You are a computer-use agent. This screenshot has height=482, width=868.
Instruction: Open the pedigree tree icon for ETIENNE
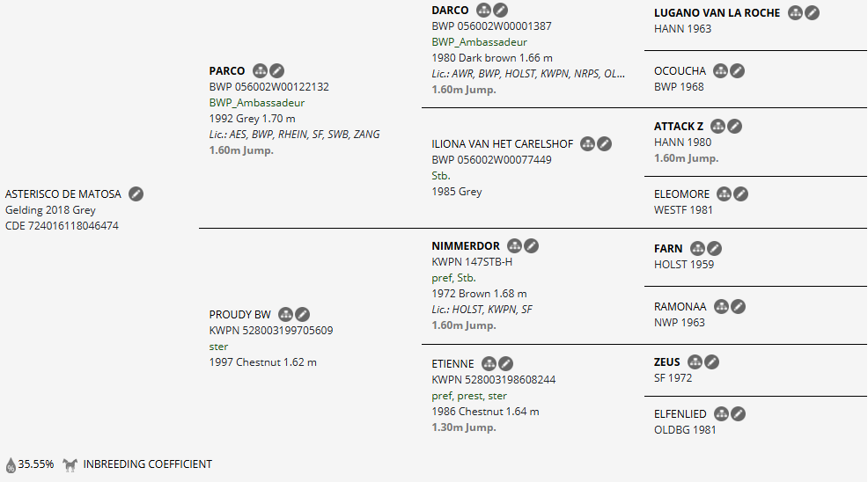tap(489, 363)
